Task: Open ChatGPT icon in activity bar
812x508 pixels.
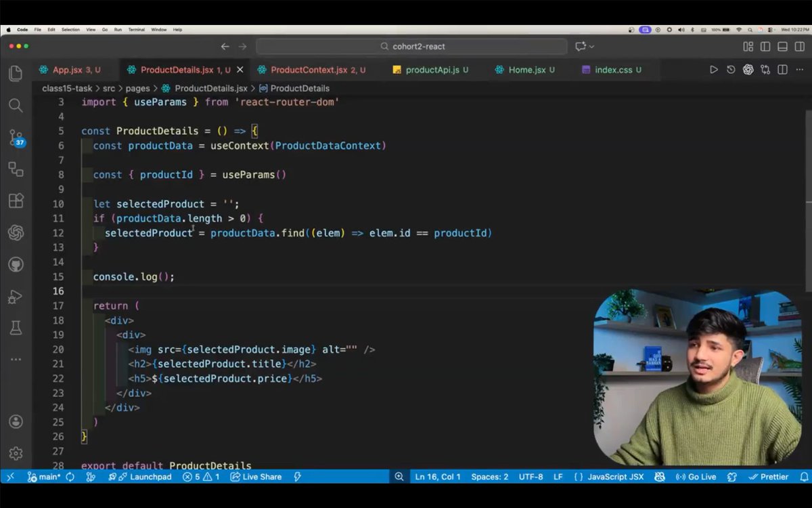Action: point(16,232)
